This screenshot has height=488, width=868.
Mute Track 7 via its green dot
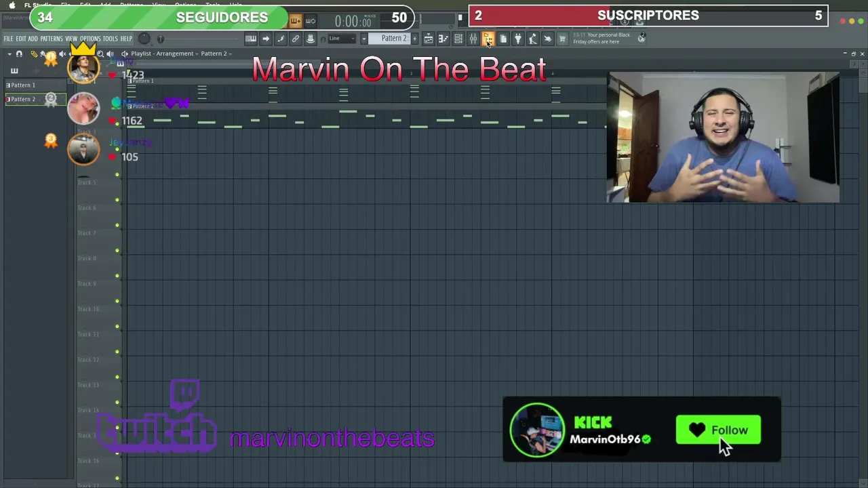click(117, 251)
